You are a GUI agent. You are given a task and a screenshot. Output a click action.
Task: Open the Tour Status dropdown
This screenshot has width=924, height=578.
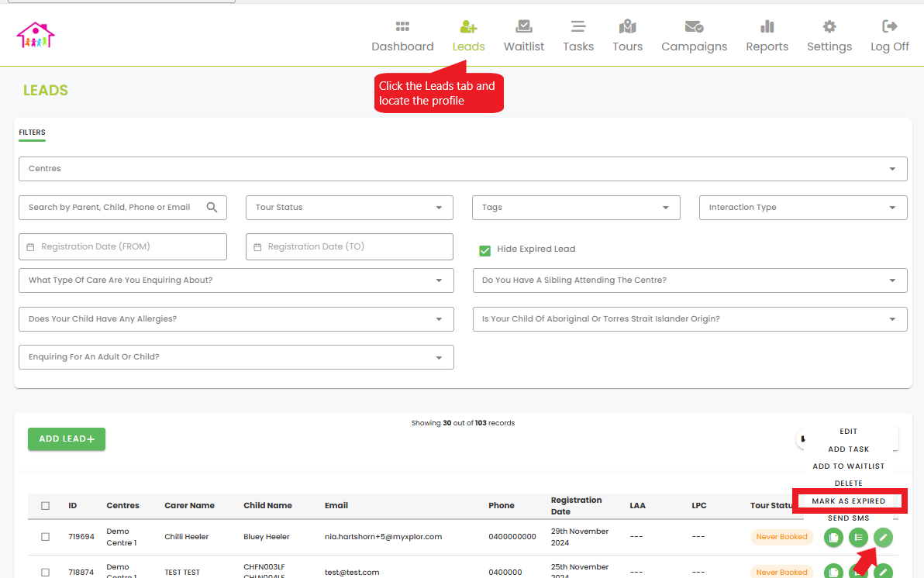pos(350,208)
